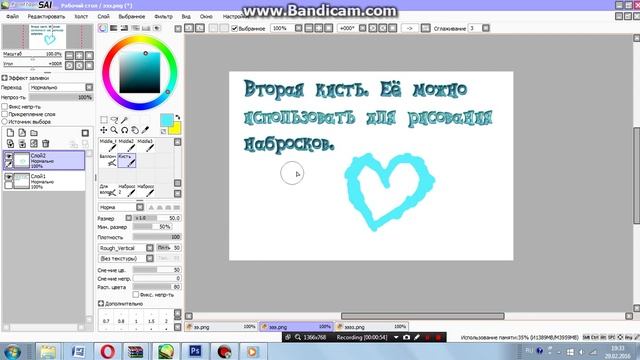Create a new raster layer
640x360 pixels.
(x=10, y=133)
